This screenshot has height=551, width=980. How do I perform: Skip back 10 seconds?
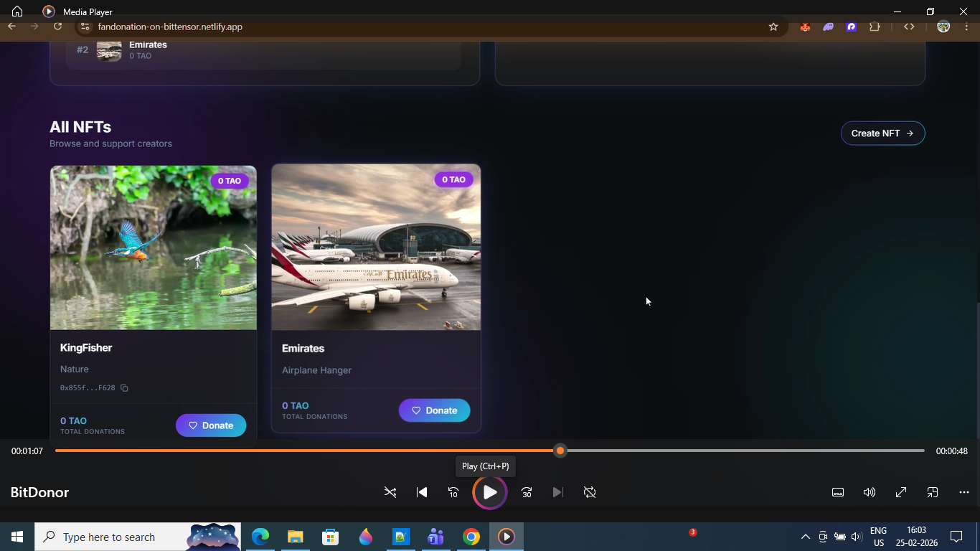tap(453, 492)
